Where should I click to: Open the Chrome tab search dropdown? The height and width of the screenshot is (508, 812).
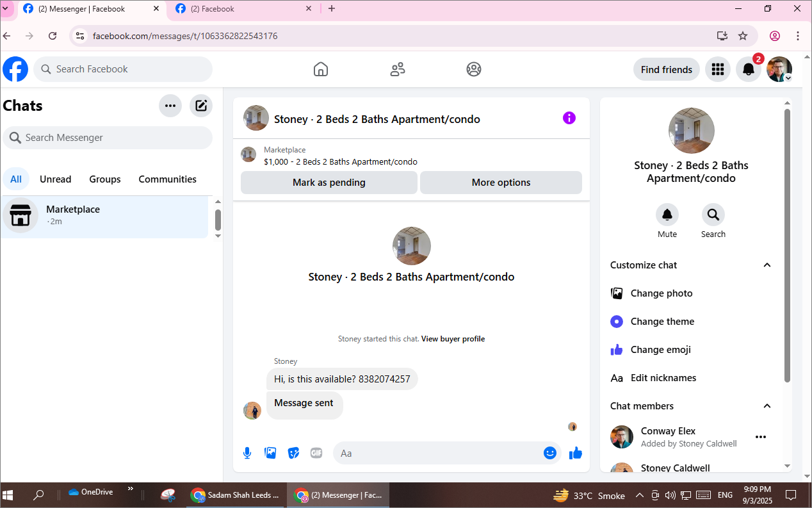pos(6,9)
